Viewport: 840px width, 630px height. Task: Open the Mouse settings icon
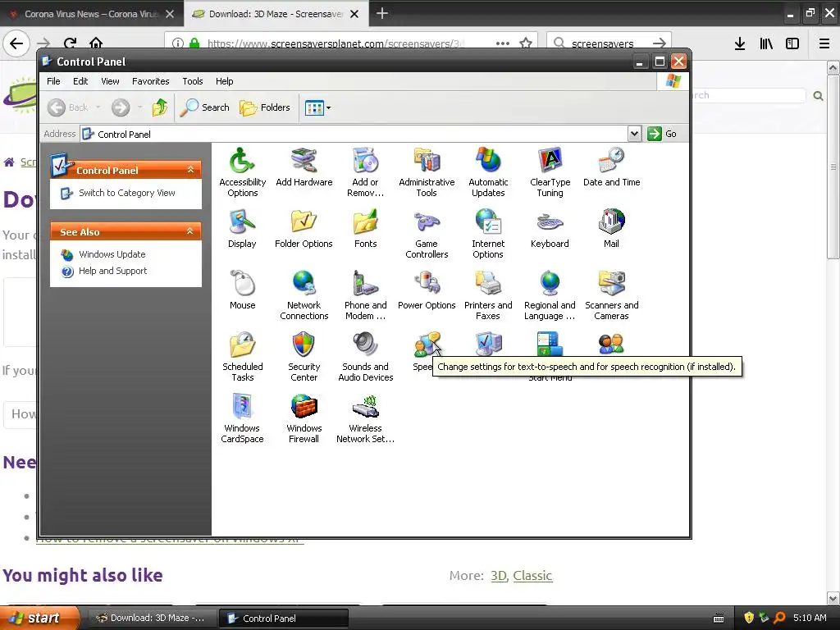pos(242,290)
